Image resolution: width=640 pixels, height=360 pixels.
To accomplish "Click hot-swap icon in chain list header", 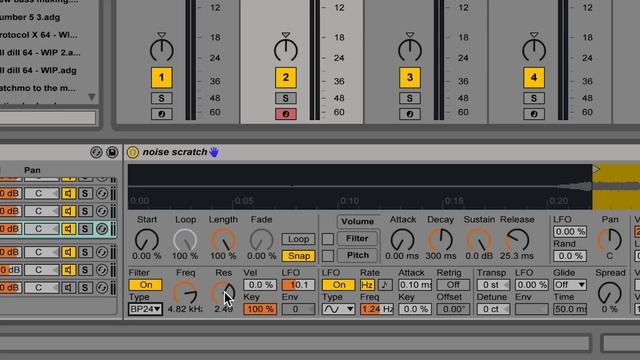I will (x=96, y=152).
